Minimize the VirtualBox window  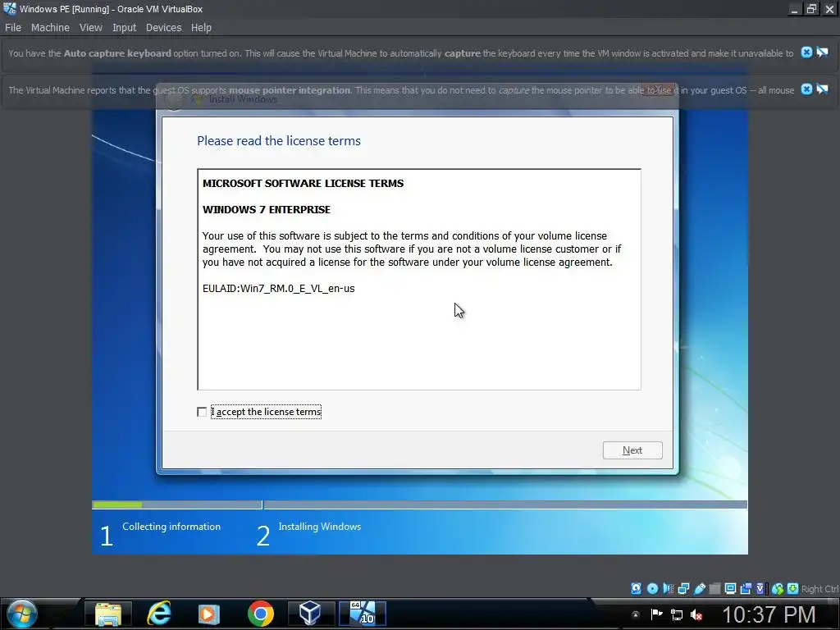[795, 8]
